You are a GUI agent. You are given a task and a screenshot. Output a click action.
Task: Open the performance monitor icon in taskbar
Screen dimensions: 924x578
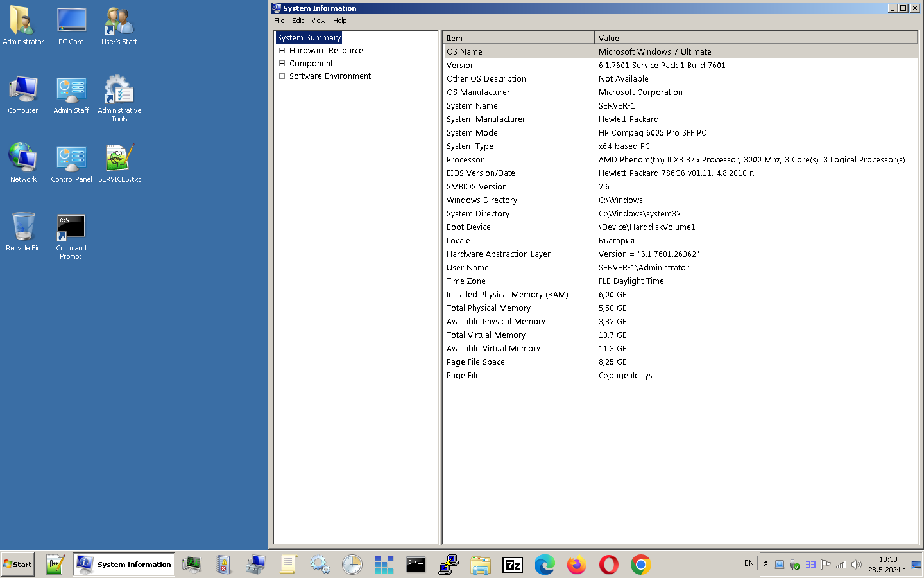pos(192,565)
